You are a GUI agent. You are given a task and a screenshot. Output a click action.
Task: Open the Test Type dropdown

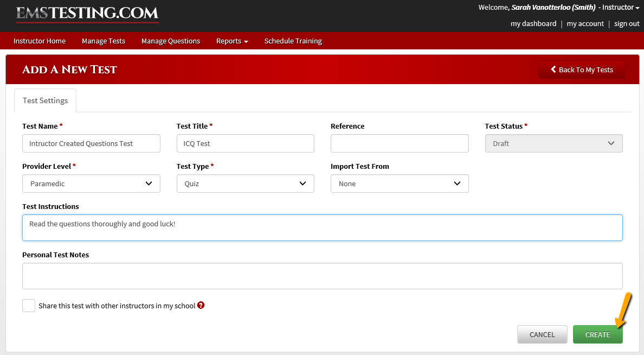pyautogui.click(x=246, y=183)
